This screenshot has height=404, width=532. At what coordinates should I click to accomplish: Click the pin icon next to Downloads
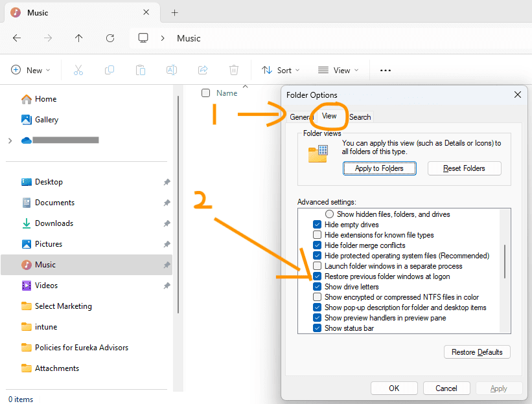click(167, 223)
